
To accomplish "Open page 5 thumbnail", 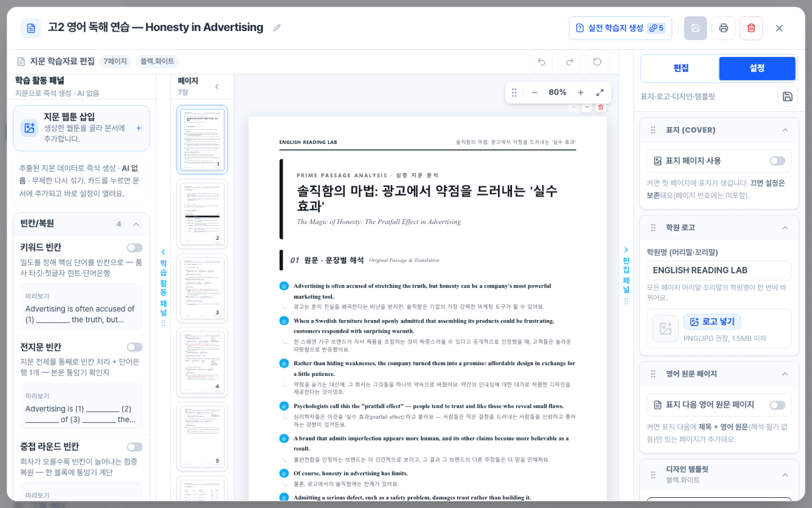I will (202, 436).
